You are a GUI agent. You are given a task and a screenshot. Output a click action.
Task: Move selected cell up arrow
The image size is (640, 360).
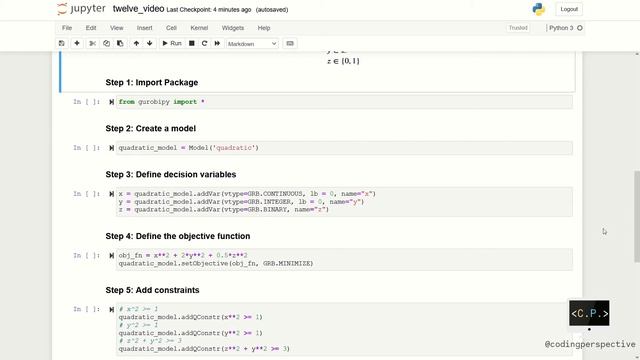(x=136, y=43)
